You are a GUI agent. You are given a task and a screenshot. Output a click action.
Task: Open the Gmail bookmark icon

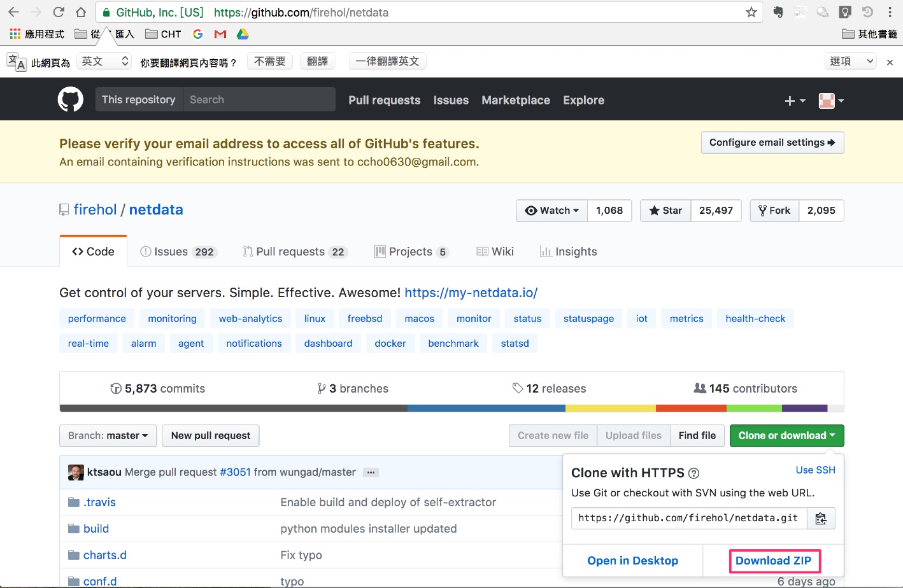click(x=220, y=34)
